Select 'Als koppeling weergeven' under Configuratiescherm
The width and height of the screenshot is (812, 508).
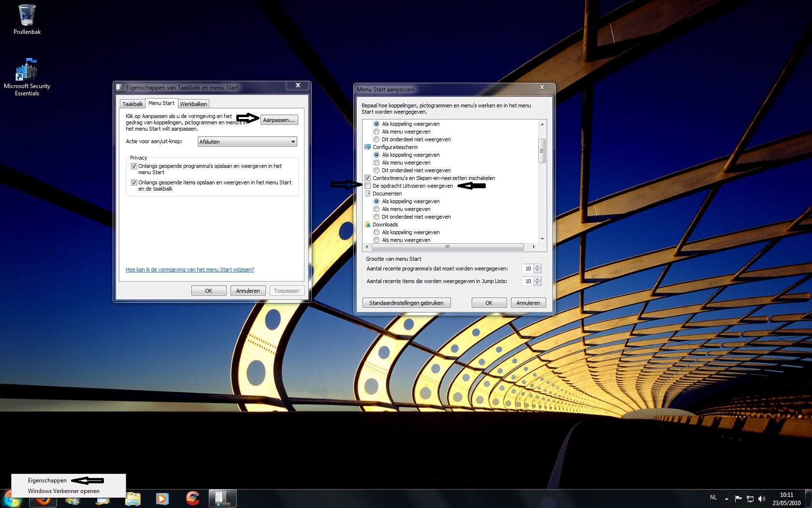pos(377,155)
